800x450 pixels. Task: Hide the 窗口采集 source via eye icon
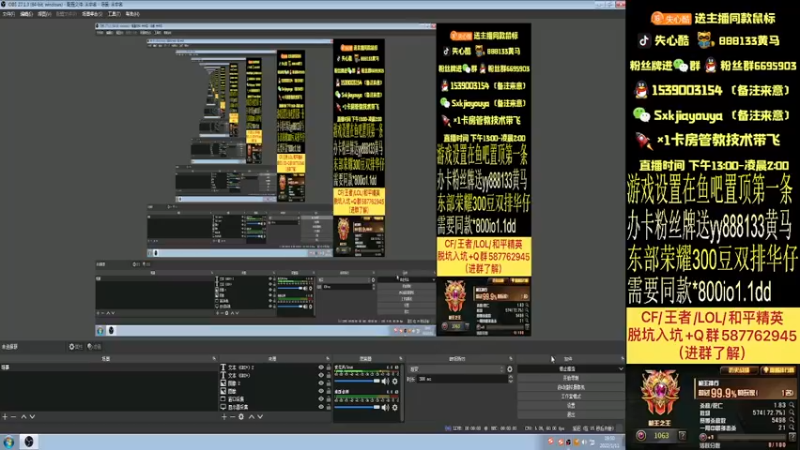pos(321,399)
